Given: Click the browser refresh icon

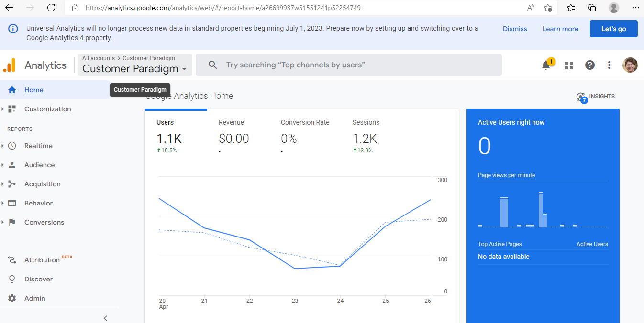Looking at the screenshot, I should 51,8.
